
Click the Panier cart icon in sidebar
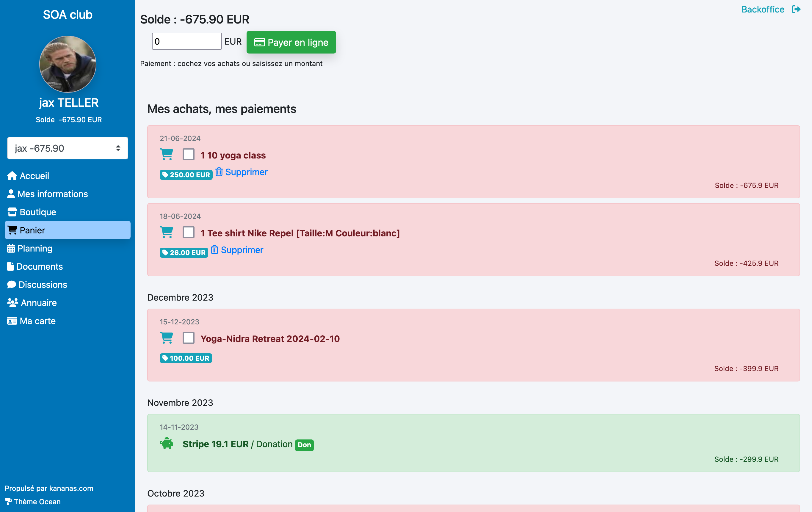click(12, 230)
